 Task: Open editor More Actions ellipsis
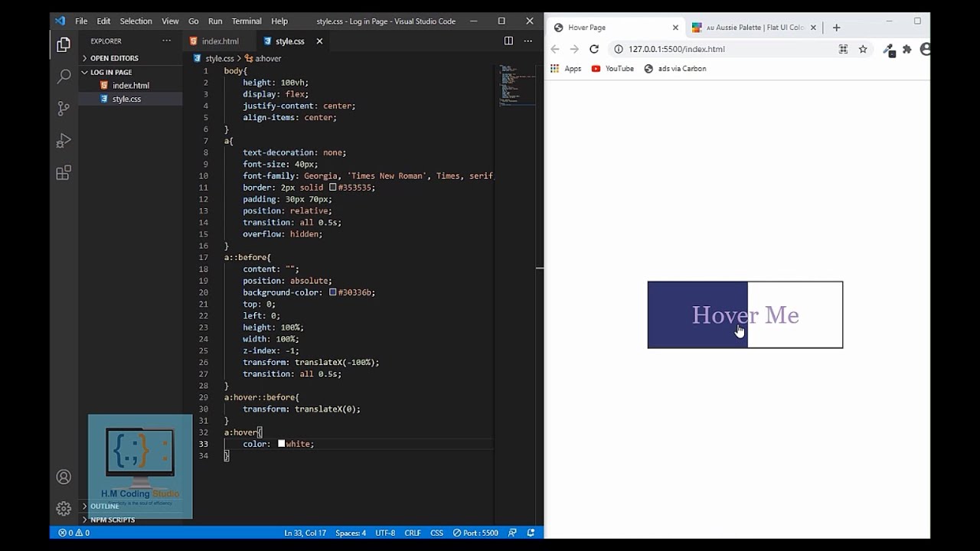click(x=528, y=41)
